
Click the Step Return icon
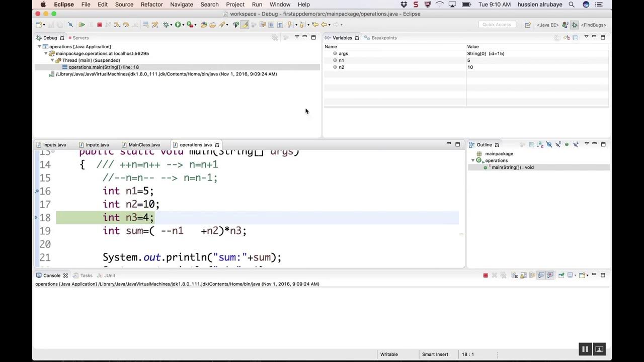coord(134,25)
